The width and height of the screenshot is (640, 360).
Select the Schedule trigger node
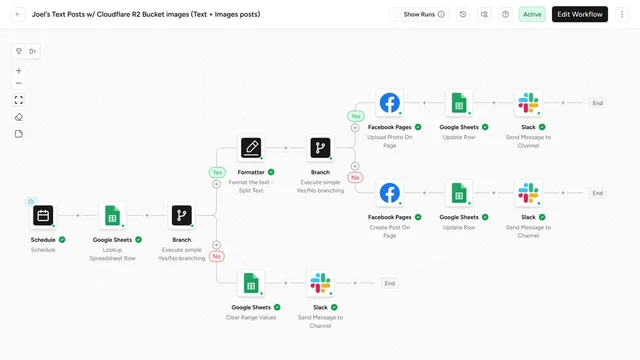(43, 216)
